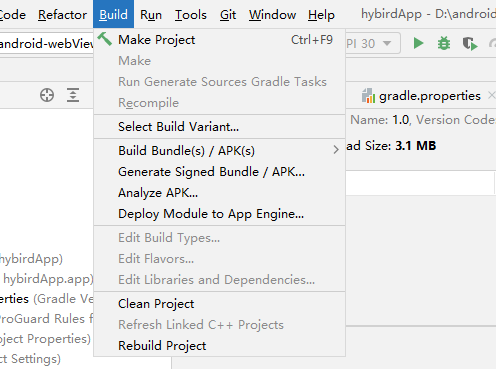
Task: Select the gradle properties (Gradle Version) row
Action: (47, 299)
